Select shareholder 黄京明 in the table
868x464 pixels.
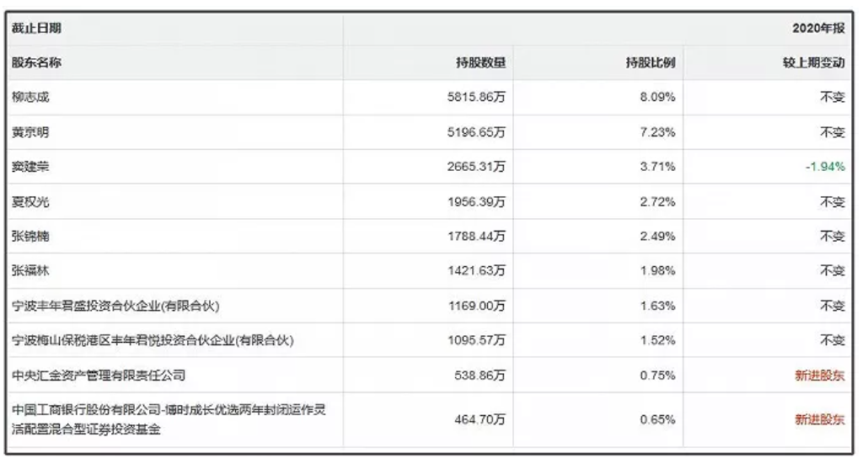point(30,132)
